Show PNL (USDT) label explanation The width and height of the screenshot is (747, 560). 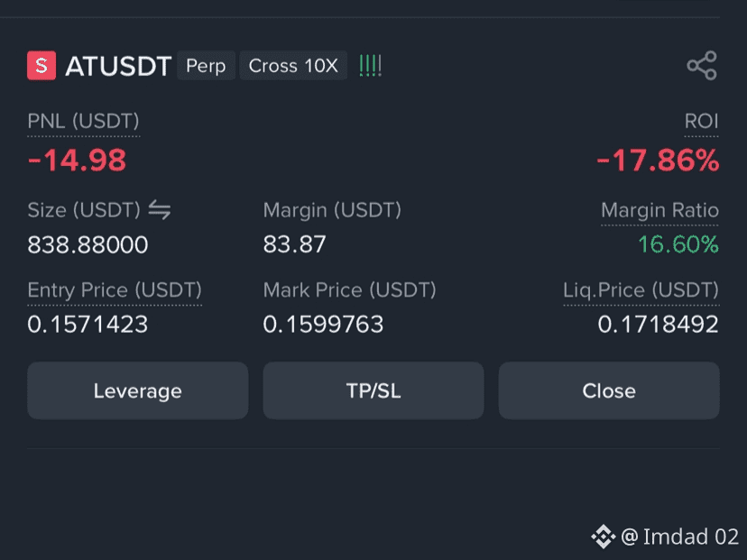click(x=83, y=122)
